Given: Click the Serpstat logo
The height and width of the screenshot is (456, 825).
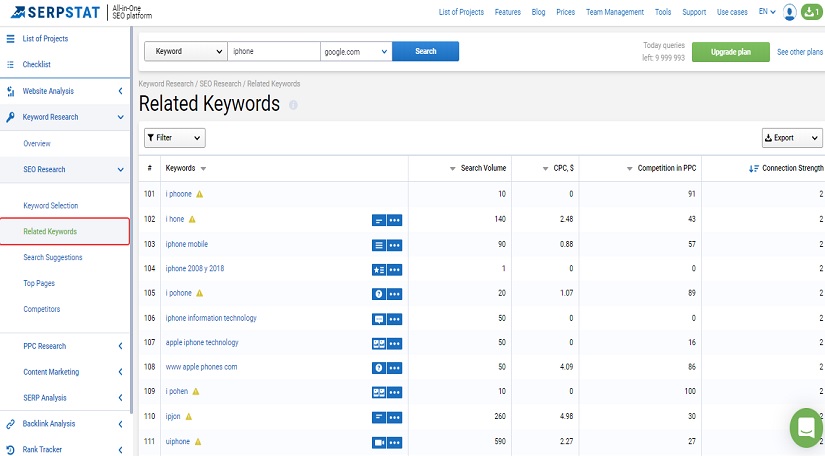Looking at the screenshot, I should (x=55, y=12).
